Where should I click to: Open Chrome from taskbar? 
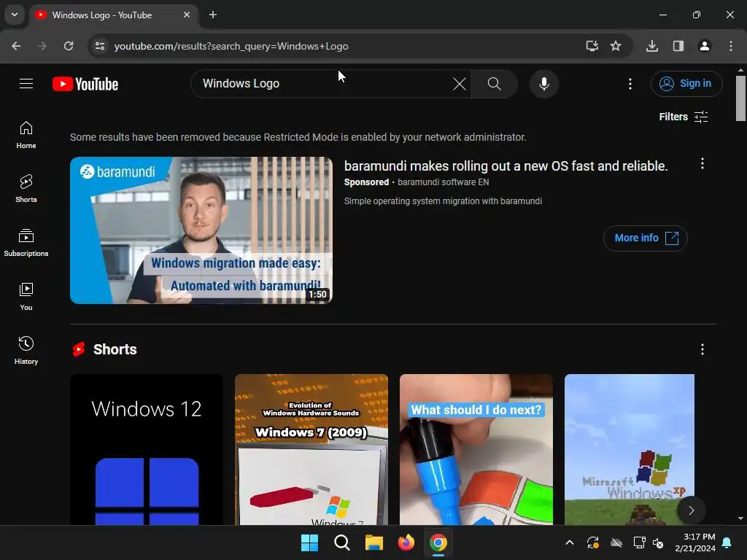(438, 542)
